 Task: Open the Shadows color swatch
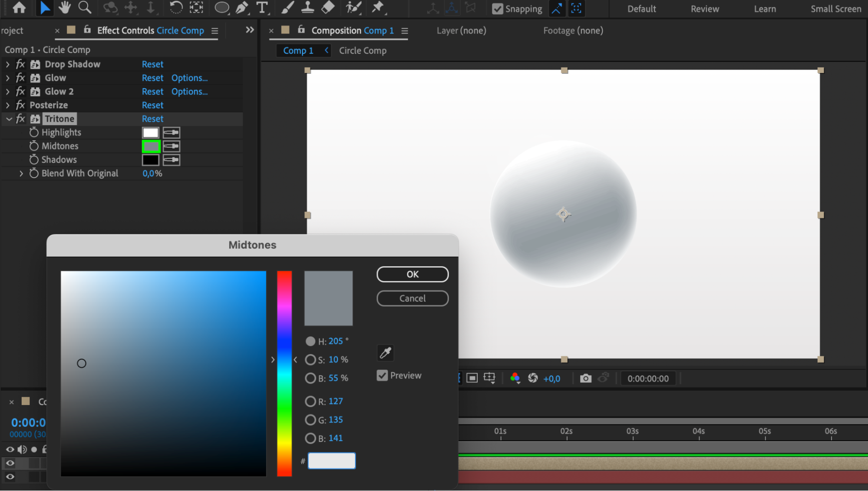(x=151, y=160)
